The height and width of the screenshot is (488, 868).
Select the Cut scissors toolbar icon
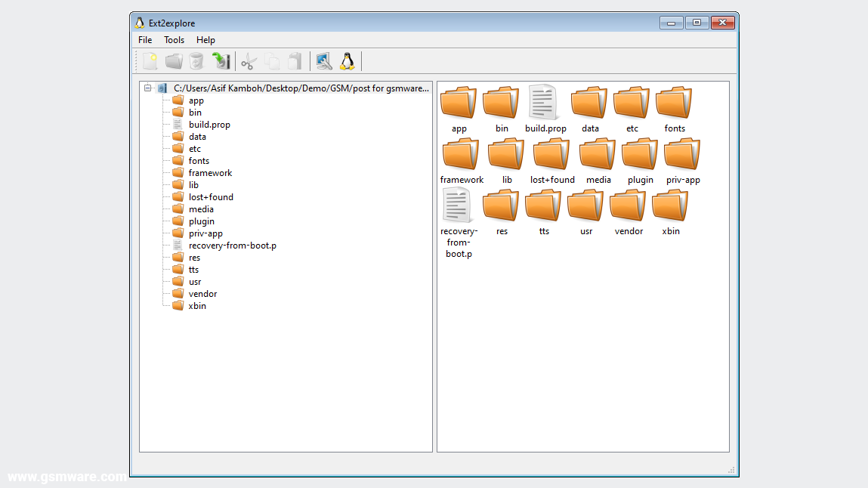pos(248,61)
